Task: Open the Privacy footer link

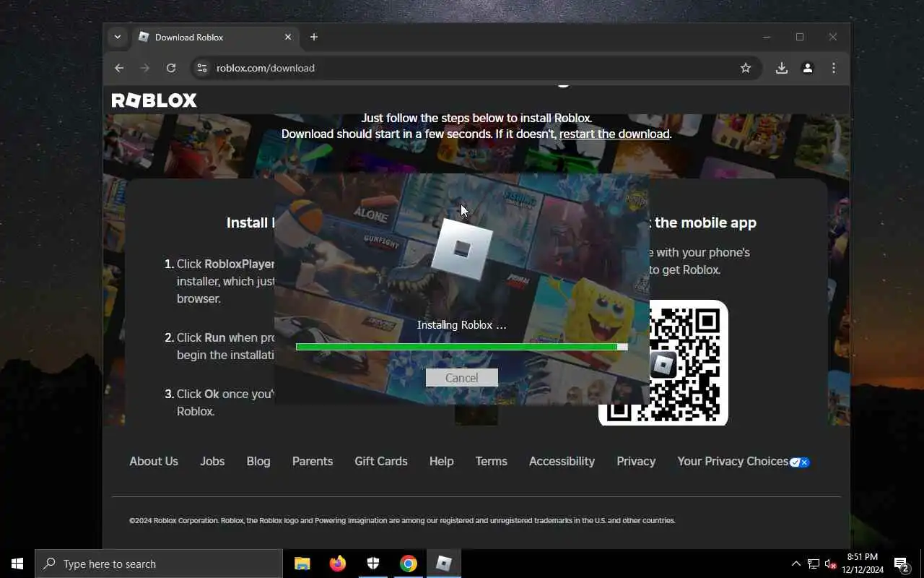Action: point(636,461)
